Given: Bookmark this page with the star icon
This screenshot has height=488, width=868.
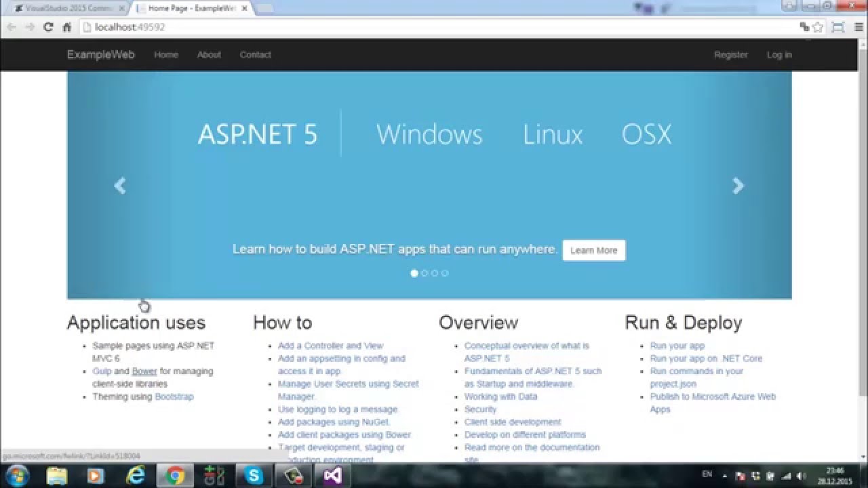Looking at the screenshot, I should point(818,27).
